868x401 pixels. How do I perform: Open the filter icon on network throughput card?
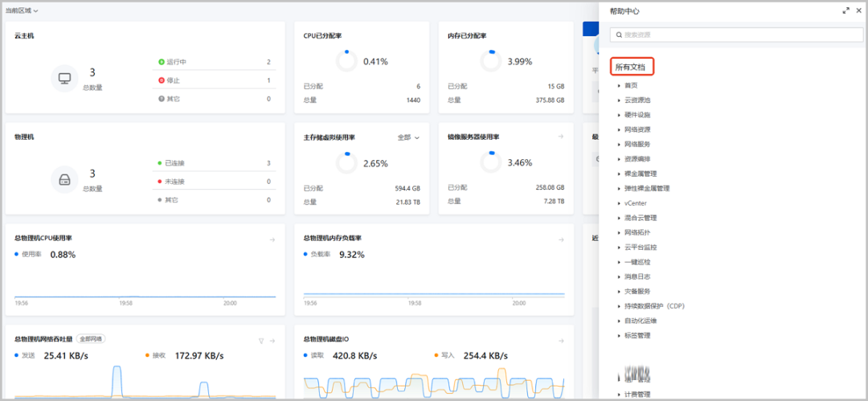[x=260, y=341]
